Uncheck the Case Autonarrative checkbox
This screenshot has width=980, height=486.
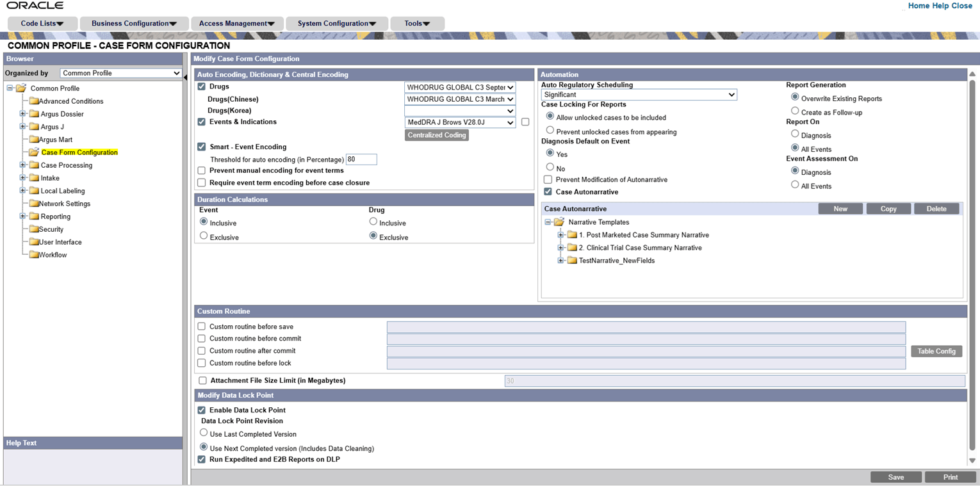point(548,191)
